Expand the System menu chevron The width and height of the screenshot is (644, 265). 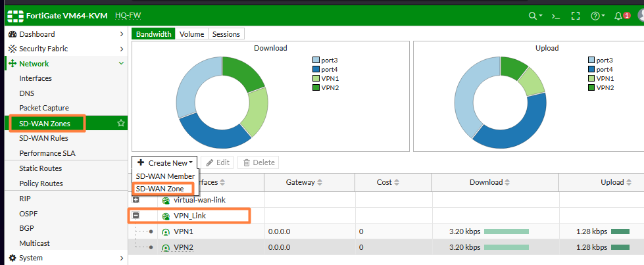click(121, 258)
